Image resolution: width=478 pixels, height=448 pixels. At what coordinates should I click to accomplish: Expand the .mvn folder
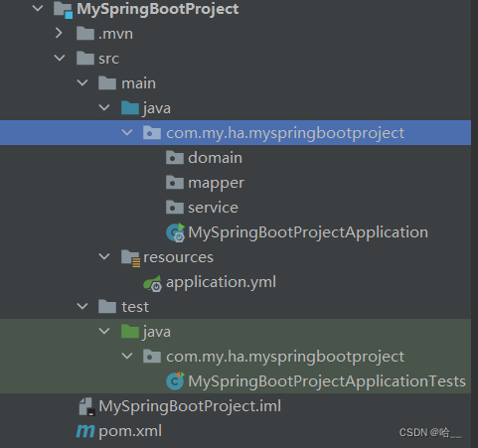(x=59, y=33)
